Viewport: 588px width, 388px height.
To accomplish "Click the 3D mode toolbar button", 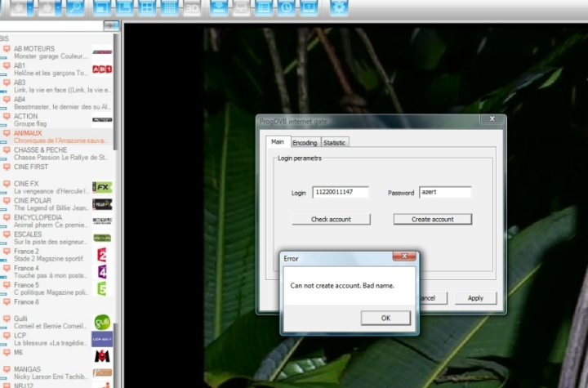I will click(x=192, y=8).
